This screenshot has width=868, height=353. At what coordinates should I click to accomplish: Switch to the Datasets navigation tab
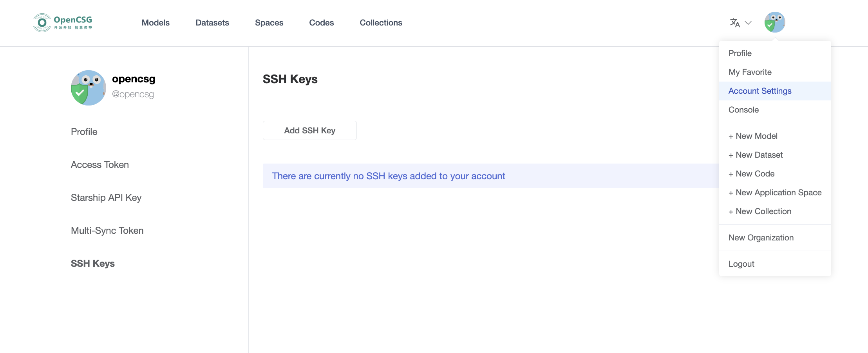(212, 22)
